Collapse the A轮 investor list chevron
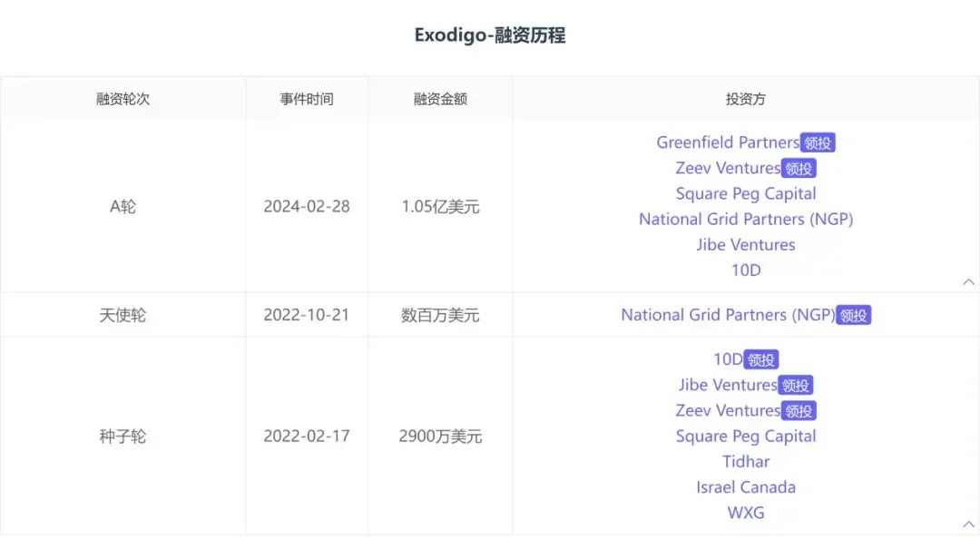The height and width of the screenshot is (560, 980). (x=968, y=282)
